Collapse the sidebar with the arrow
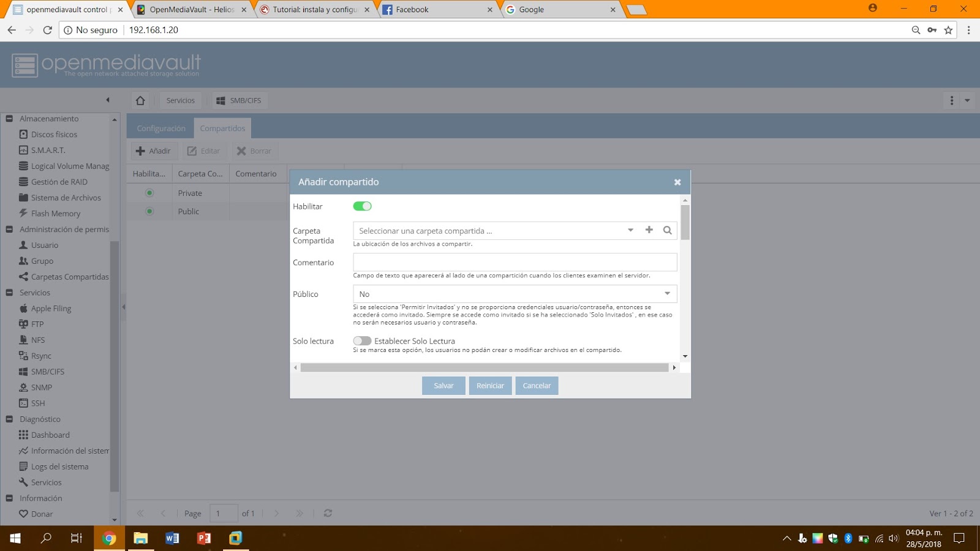Screen dimensions: 980x551 (x=108, y=100)
